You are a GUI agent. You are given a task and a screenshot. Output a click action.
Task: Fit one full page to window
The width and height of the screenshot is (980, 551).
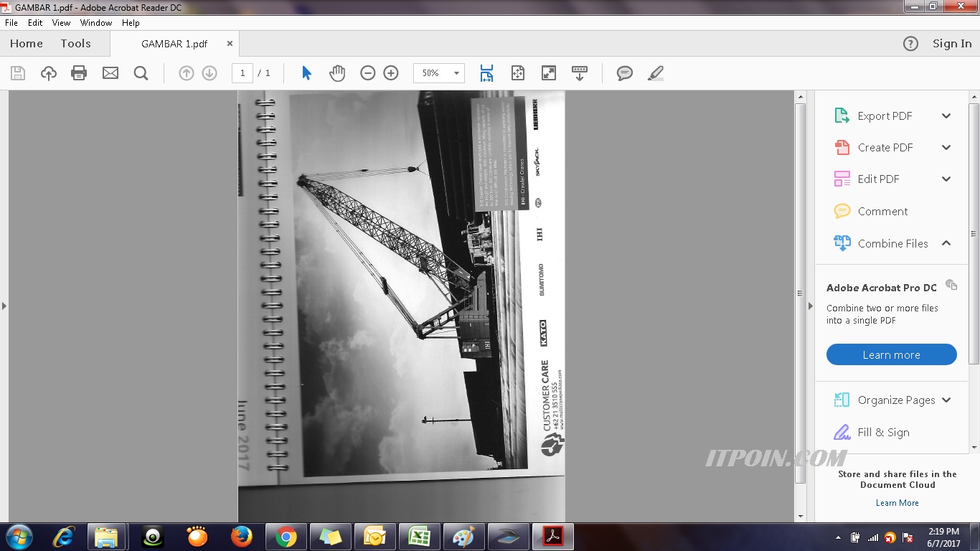point(518,73)
